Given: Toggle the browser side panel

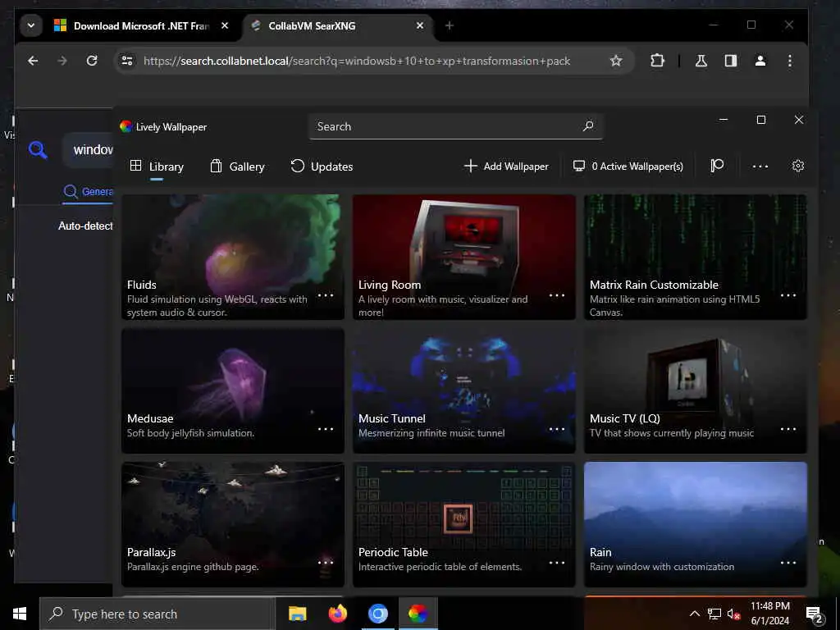Looking at the screenshot, I should pos(731,61).
